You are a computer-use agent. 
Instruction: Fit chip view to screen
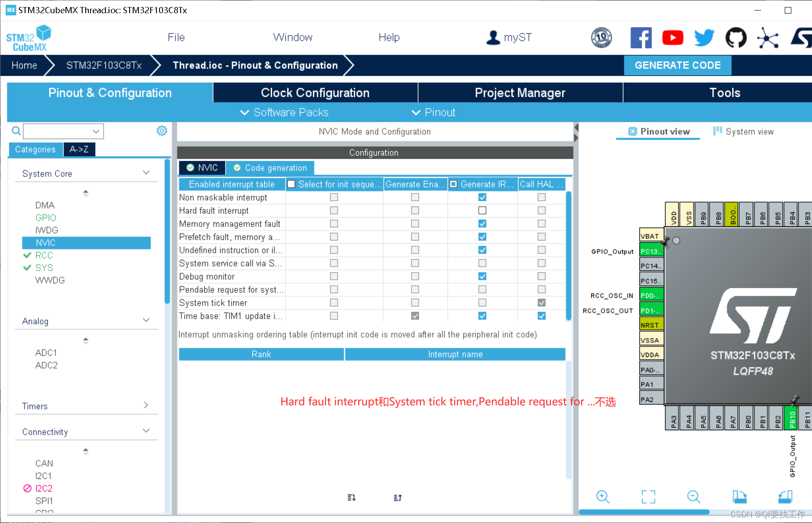click(x=648, y=497)
